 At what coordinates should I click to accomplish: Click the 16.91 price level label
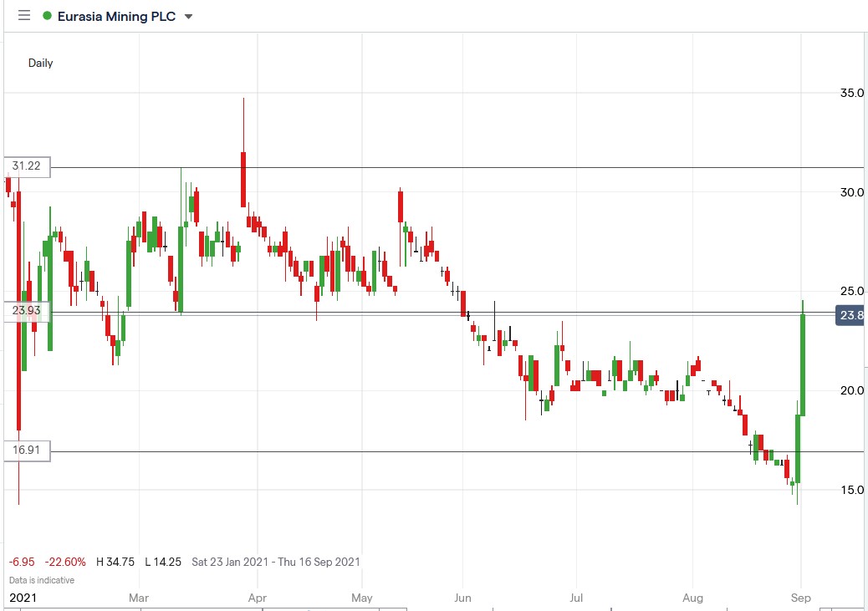point(26,451)
